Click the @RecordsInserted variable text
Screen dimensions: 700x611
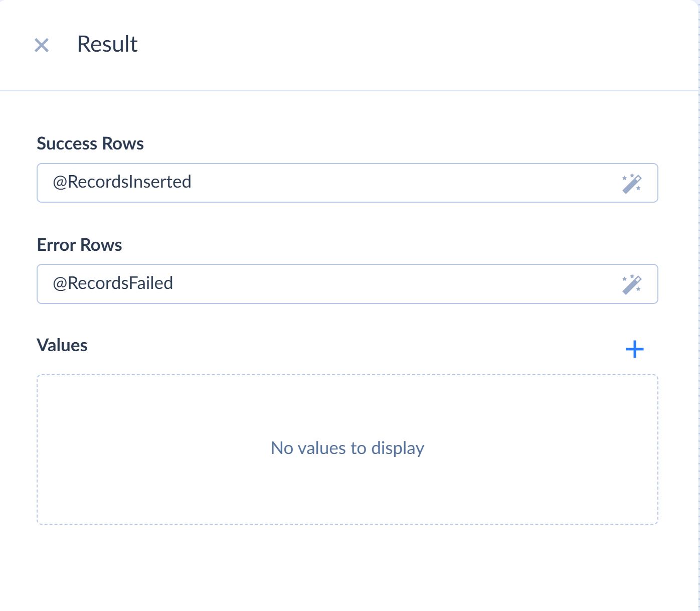point(122,182)
